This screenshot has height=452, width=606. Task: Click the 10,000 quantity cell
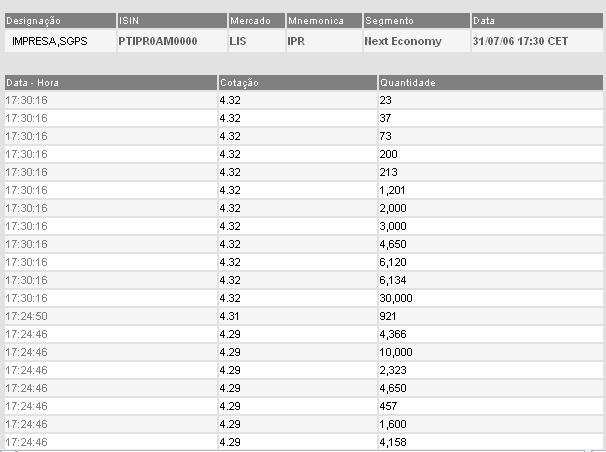click(397, 352)
